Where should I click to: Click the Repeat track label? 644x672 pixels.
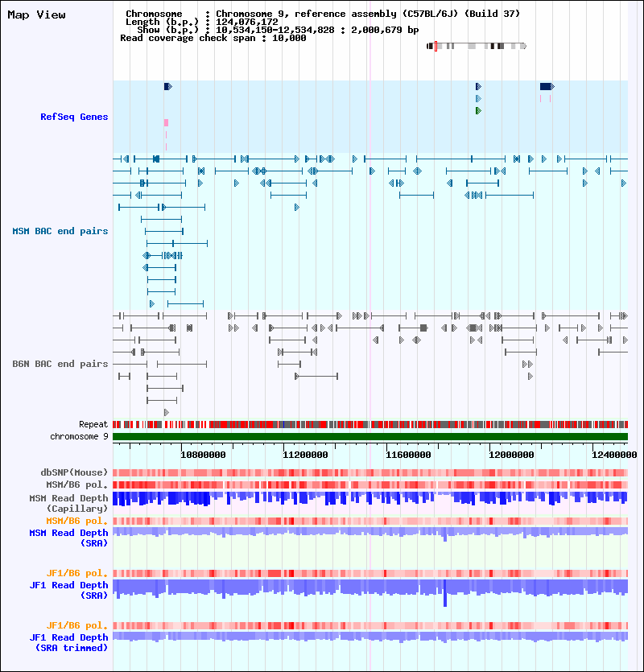(x=93, y=424)
